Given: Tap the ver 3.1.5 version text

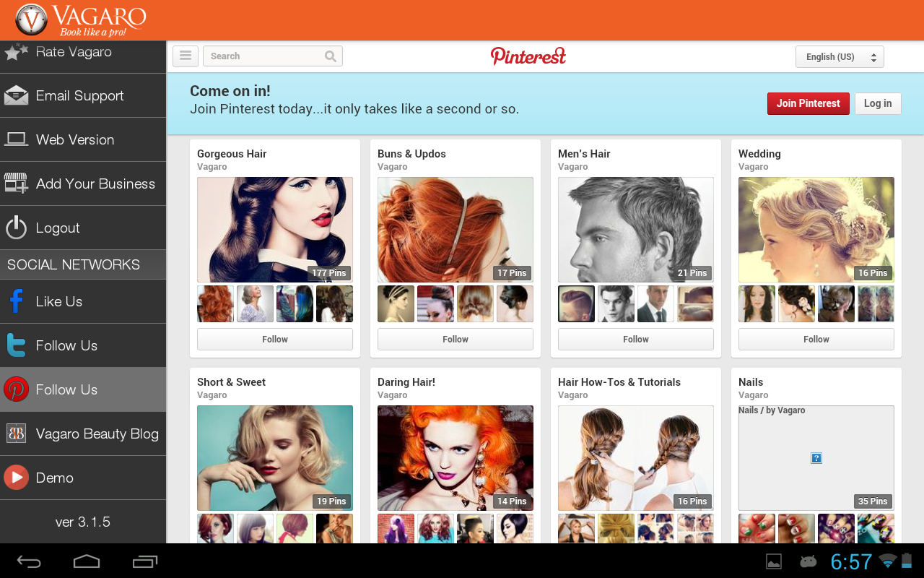Looking at the screenshot, I should pos(83,522).
